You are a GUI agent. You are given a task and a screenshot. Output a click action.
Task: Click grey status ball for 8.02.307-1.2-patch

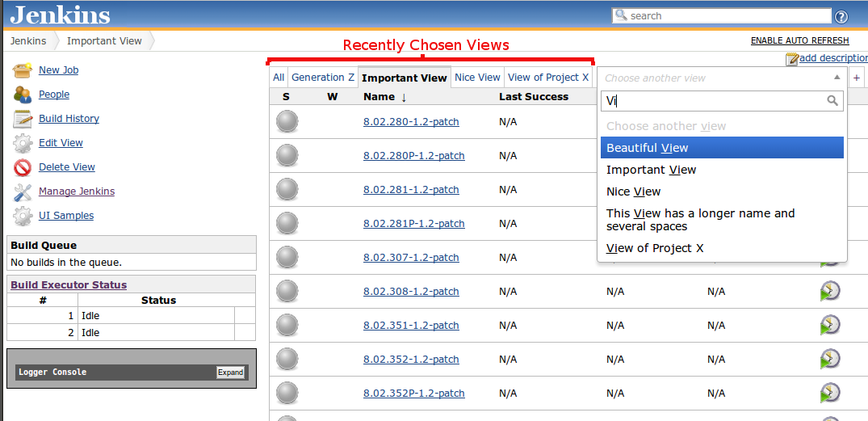coord(287,257)
